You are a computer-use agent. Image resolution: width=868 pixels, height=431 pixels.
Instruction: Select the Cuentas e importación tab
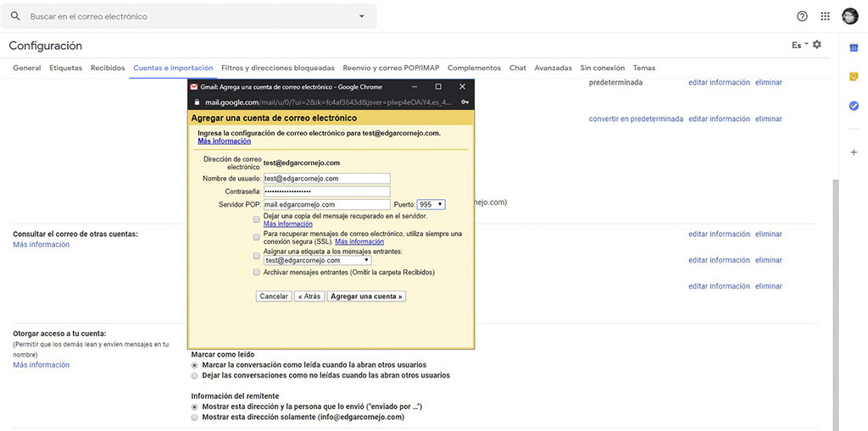(173, 68)
